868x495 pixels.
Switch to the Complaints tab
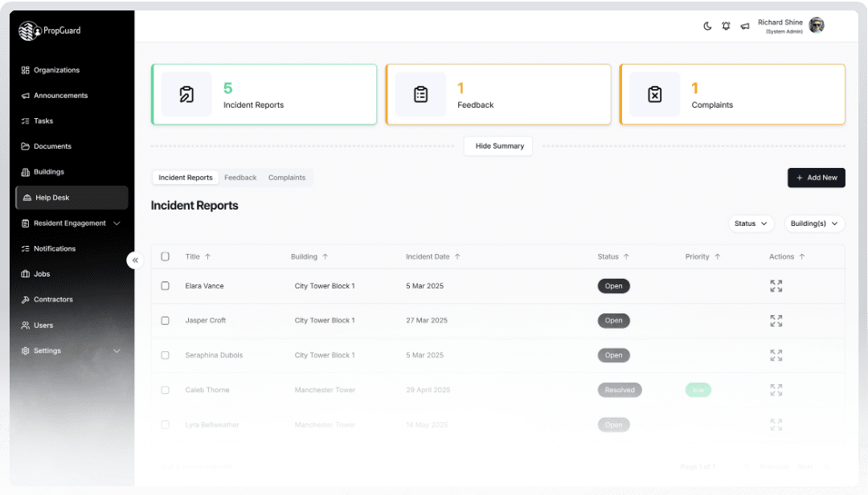coord(287,178)
